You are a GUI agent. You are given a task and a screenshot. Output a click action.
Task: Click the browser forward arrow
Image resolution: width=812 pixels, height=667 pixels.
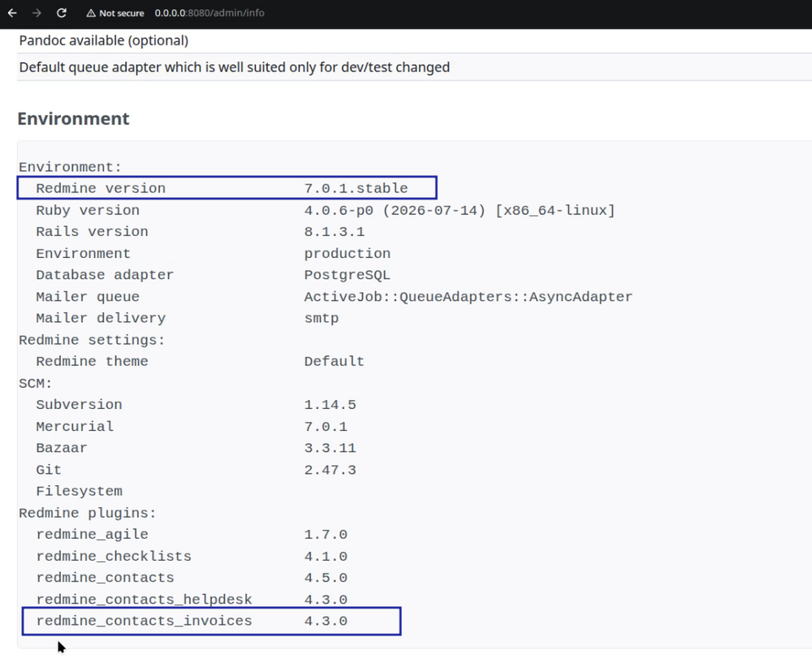37,13
